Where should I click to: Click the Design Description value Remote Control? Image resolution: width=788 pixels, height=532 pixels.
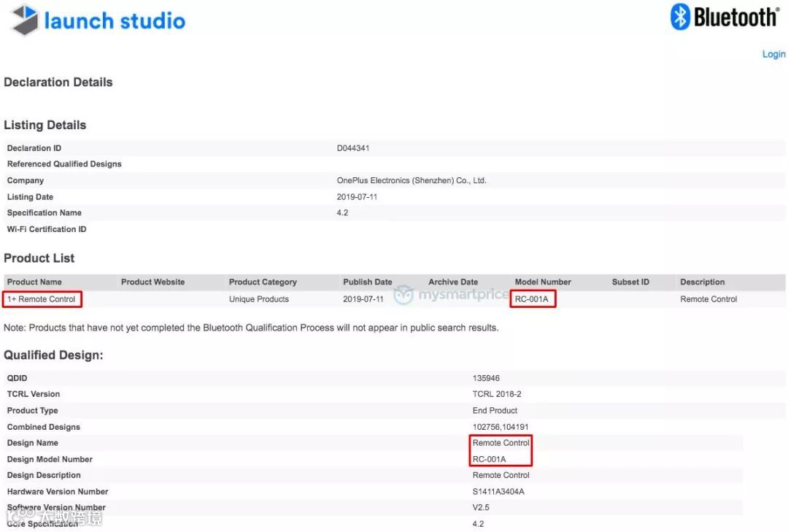coord(501,474)
